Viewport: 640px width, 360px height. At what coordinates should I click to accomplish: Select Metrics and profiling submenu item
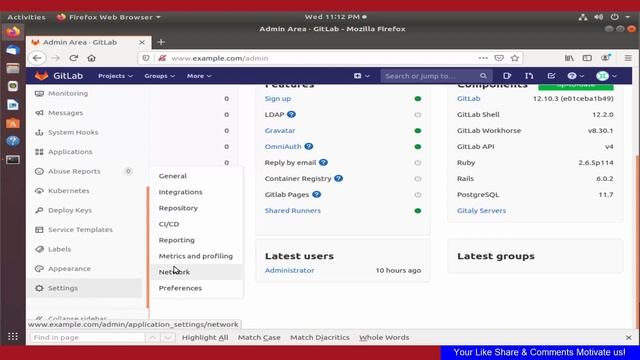coord(196,256)
